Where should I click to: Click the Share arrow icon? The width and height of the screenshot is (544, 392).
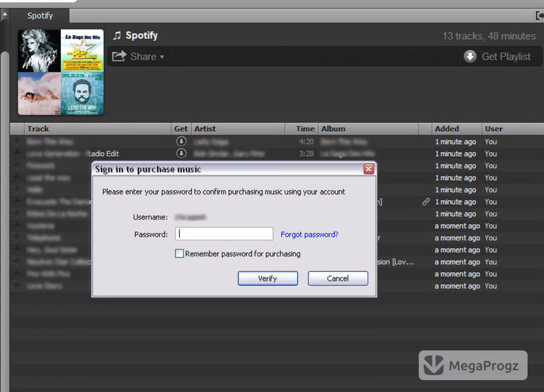(x=119, y=56)
